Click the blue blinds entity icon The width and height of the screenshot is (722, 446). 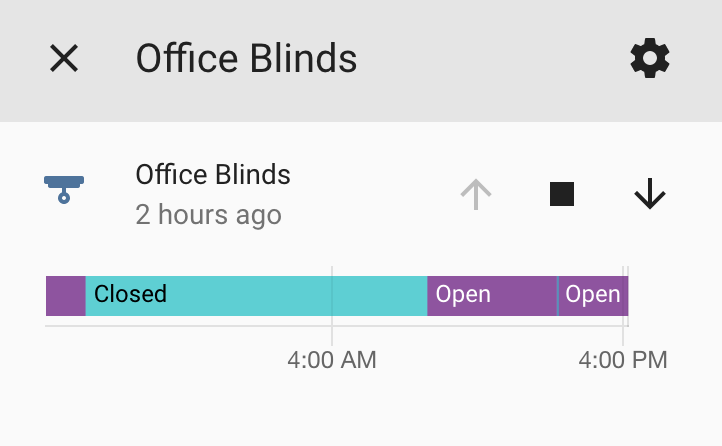(x=64, y=189)
